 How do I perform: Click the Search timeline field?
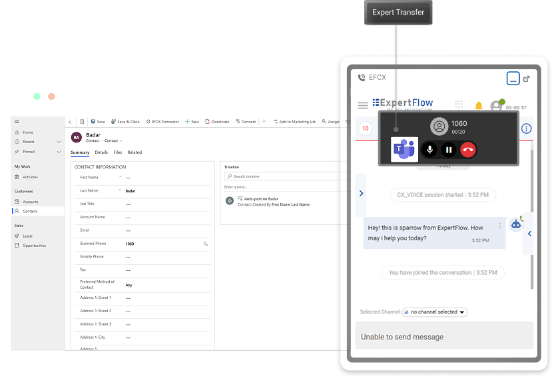(286, 176)
